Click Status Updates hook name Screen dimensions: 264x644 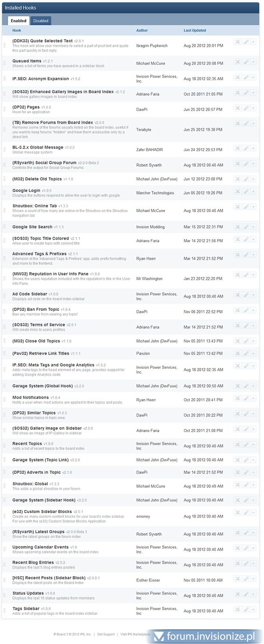coord(28,593)
